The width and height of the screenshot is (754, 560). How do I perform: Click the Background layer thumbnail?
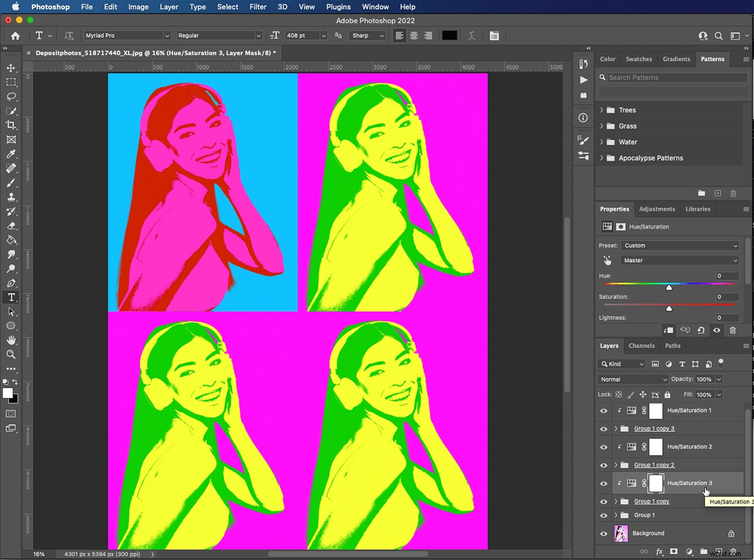coord(621,533)
